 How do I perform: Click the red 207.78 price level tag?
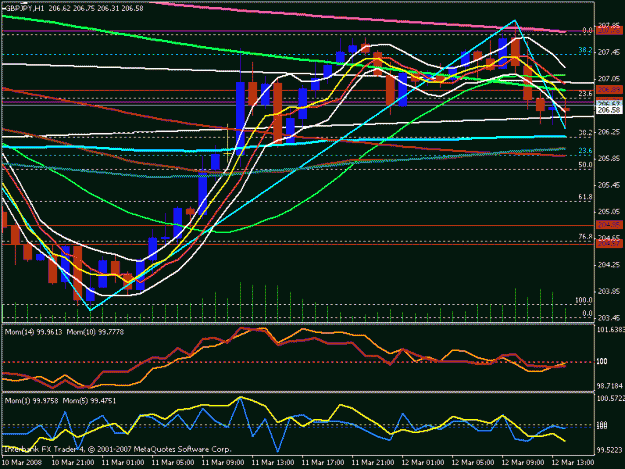pos(609,31)
